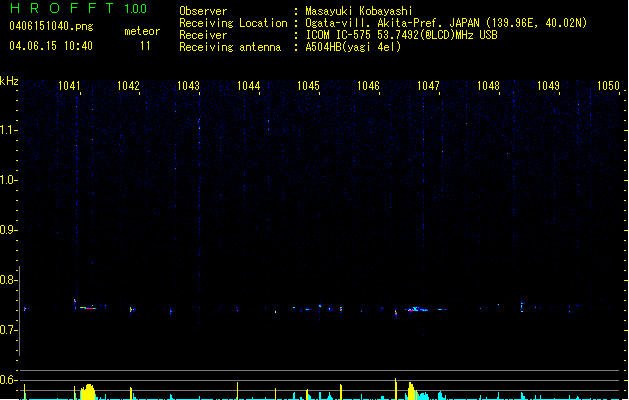The height and width of the screenshot is (400, 629).
Task: Click the 0.8 frequency axis label
Action: pos(8,280)
